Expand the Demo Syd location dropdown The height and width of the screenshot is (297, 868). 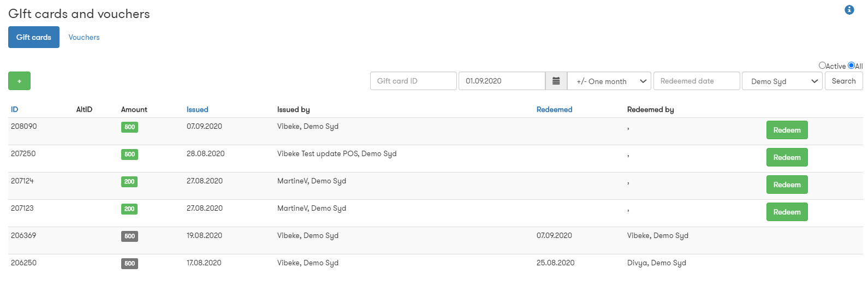pyautogui.click(x=782, y=81)
